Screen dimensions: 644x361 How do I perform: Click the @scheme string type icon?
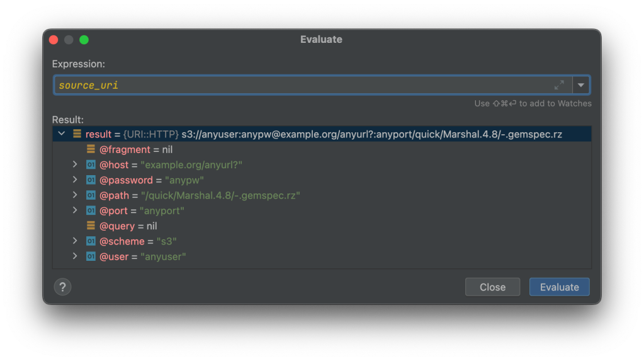[x=91, y=241]
